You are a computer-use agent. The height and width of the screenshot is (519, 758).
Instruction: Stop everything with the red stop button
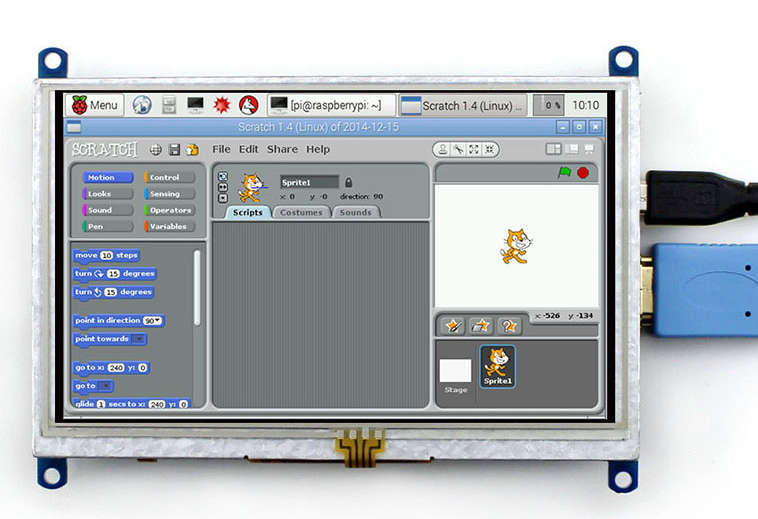[x=583, y=173]
